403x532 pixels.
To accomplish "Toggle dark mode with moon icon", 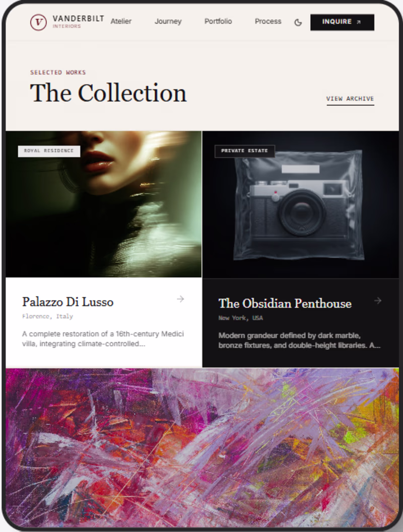I will [x=298, y=22].
